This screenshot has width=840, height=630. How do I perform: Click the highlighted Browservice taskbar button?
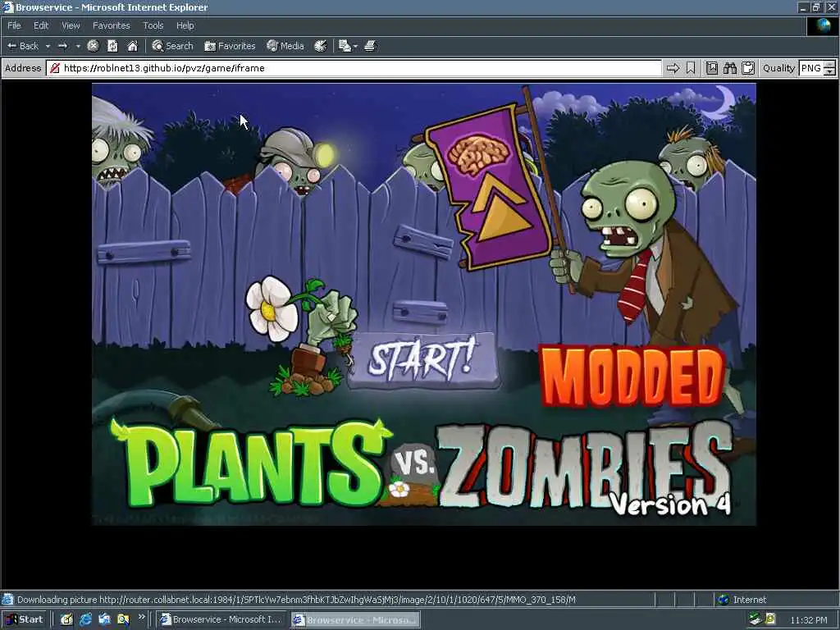[x=356, y=620]
